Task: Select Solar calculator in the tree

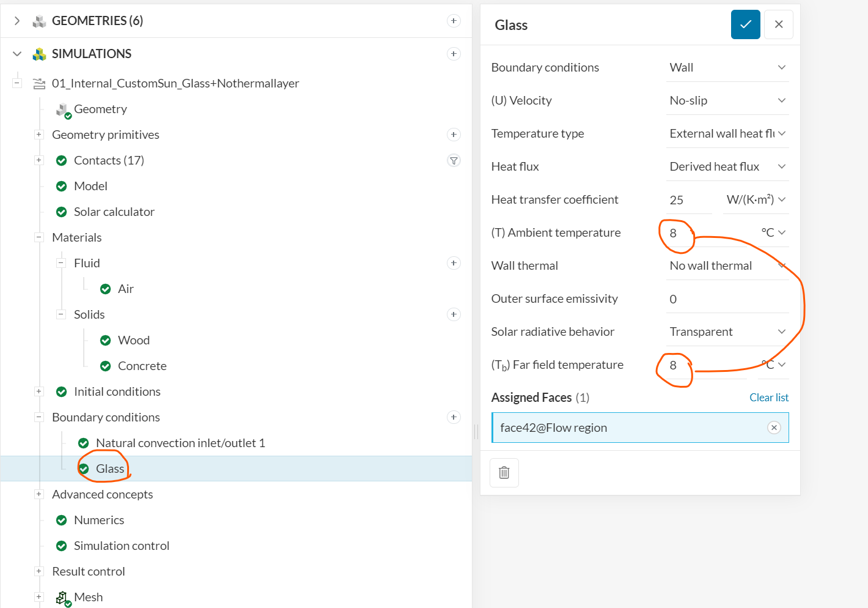Action: [114, 212]
